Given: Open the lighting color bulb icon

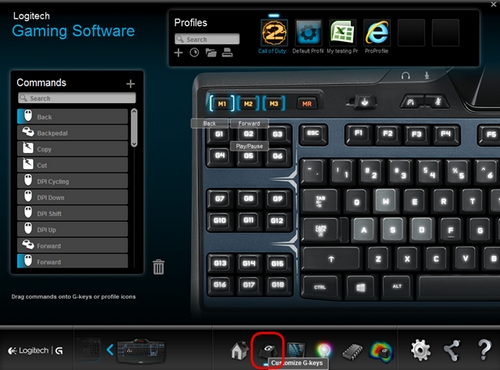Looking at the screenshot, I should (323, 350).
